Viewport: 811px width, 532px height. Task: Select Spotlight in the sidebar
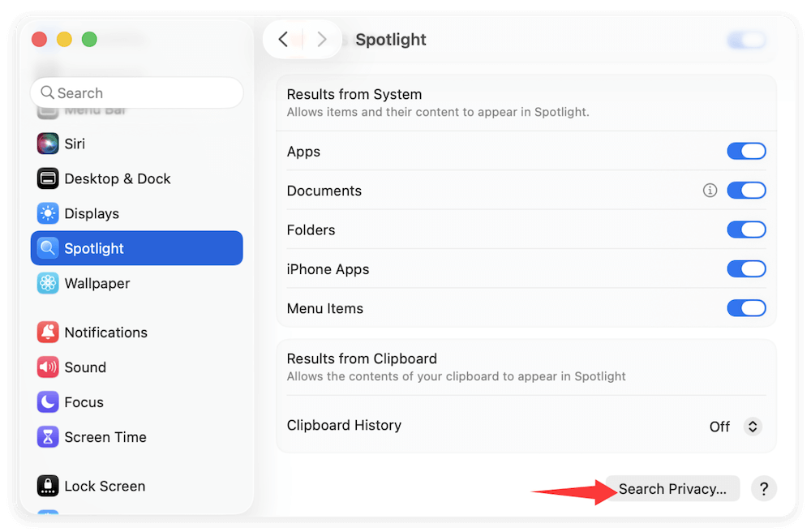[x=136, y=248]
